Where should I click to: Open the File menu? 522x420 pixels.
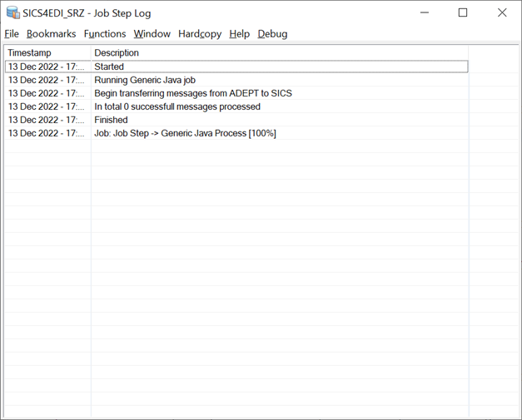pyautogui.click(x=12, y=34)
